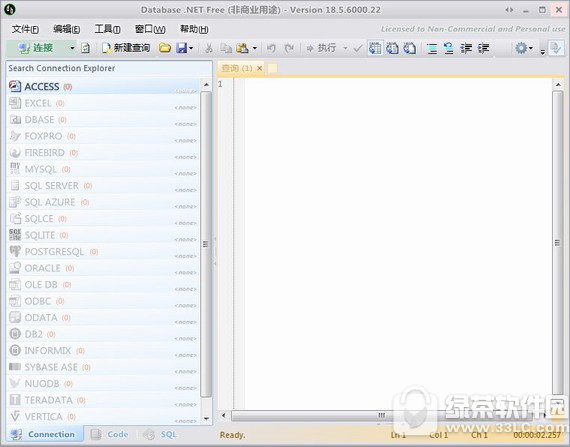Click 新建查询 (New Query) button
The height and width of the screenshot is (447, 570).
tap(126, 48)
